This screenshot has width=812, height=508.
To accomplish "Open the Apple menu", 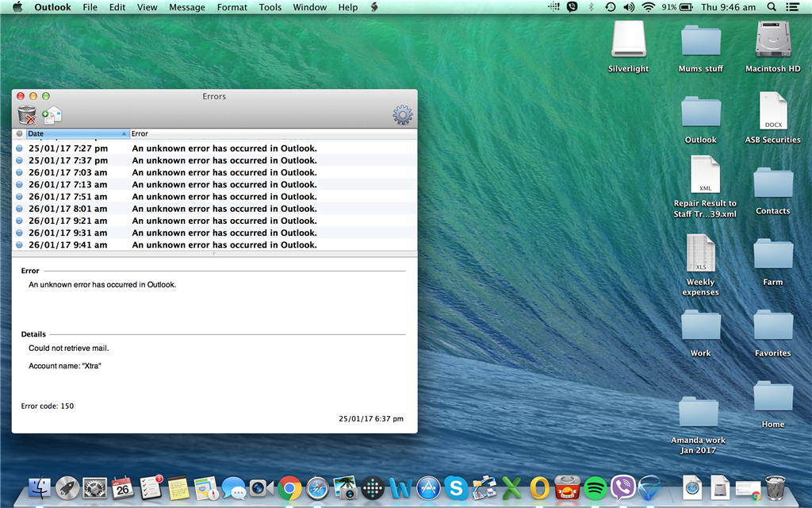I will [x=17, y=7].
